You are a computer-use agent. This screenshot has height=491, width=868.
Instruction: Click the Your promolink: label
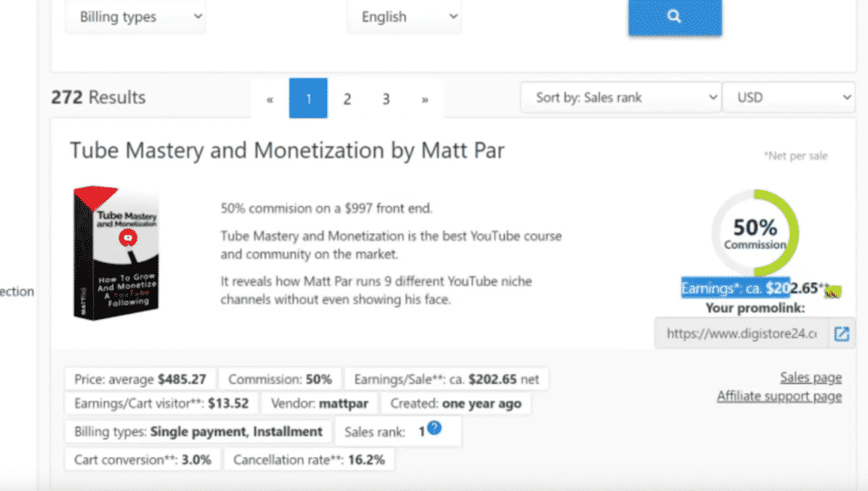coord(755,308)
